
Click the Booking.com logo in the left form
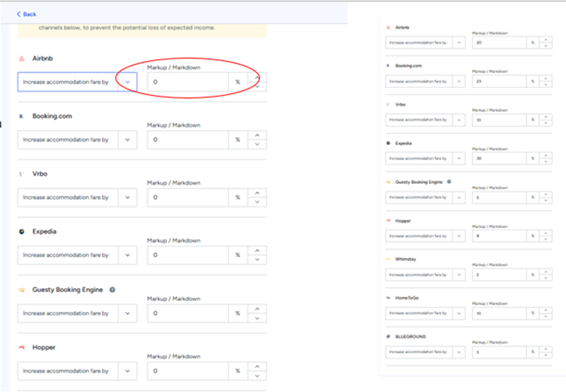click(x=22, y=116)
